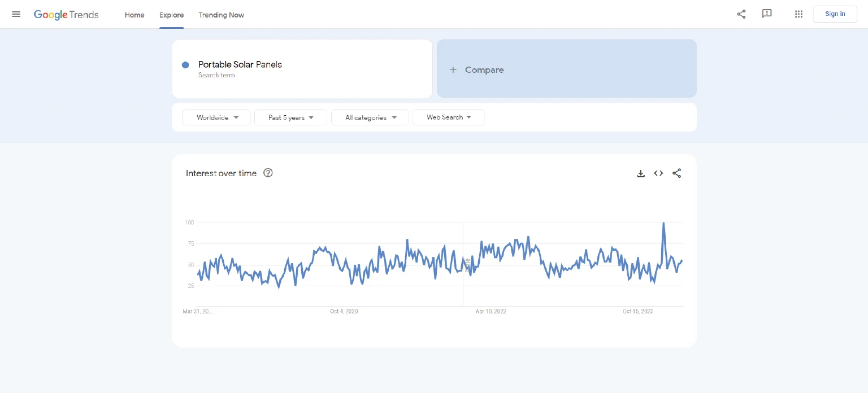868x393 pixels.
Task: Open the Past 5 years time range dropdown
Action: pyautogui.click(x=290, y=117)
